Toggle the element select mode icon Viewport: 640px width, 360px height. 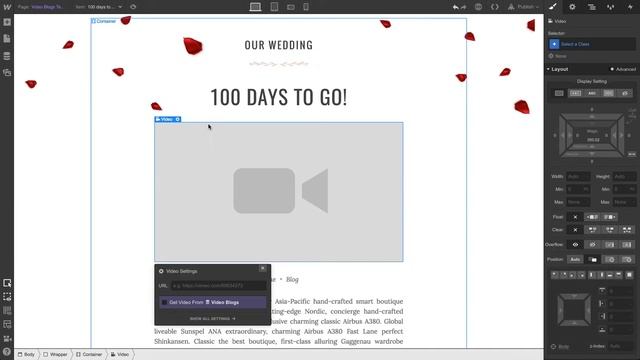(7, 283)
